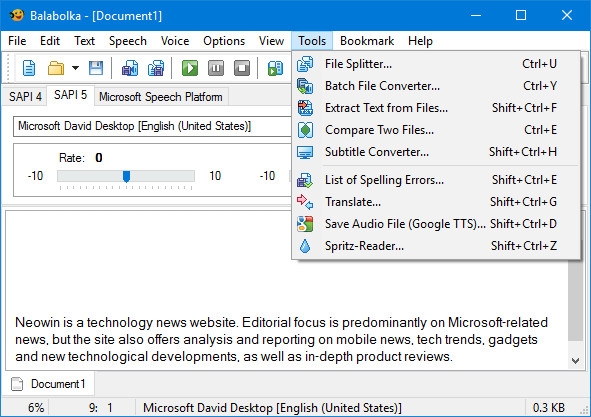Click the Save Audio File toolbar icon

tap(130, 68)
